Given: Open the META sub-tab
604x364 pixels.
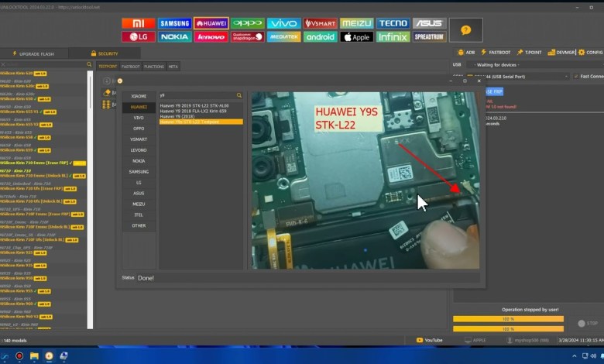Looking at the screenshot, I should click(x=173, y=67).
